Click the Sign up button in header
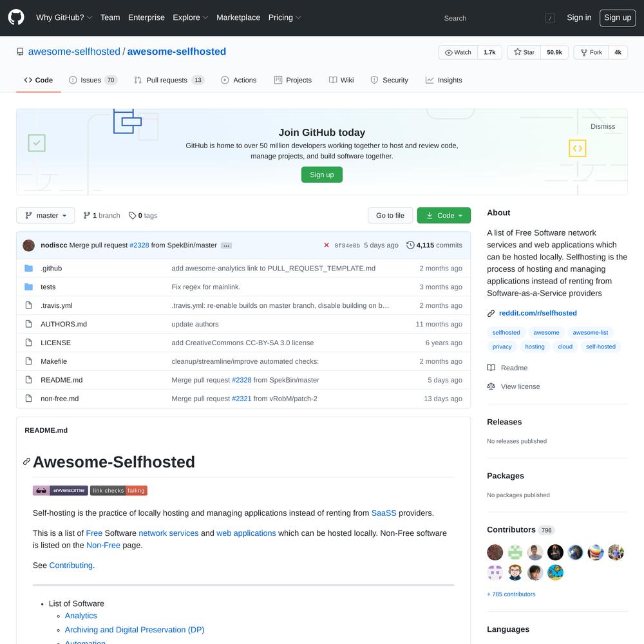 click(618, 17)
